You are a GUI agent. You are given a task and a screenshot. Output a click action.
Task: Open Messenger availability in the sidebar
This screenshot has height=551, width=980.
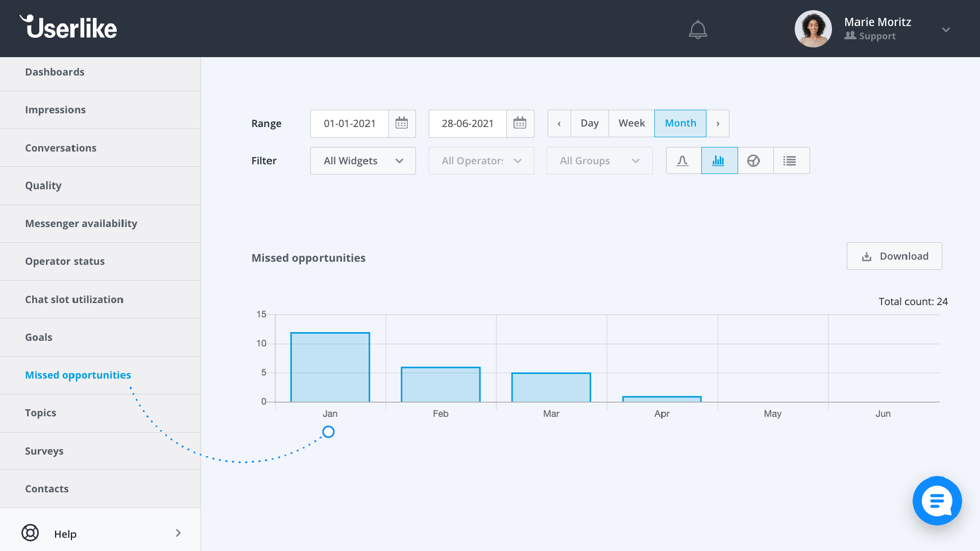pos(100,223)
